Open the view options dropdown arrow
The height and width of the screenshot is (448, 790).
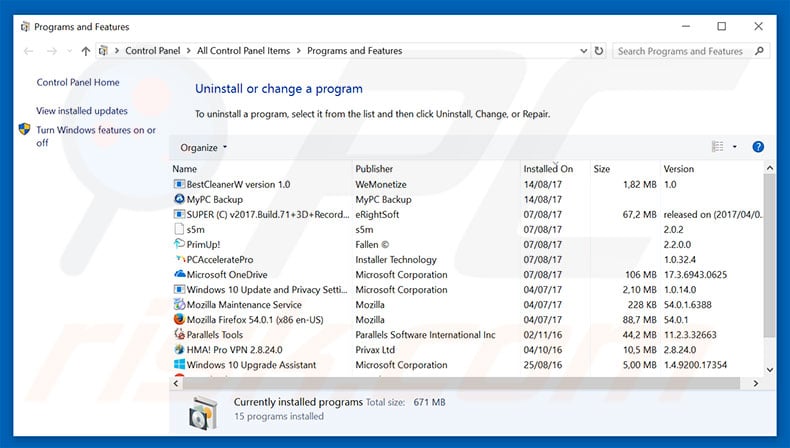tap(735, 147)
